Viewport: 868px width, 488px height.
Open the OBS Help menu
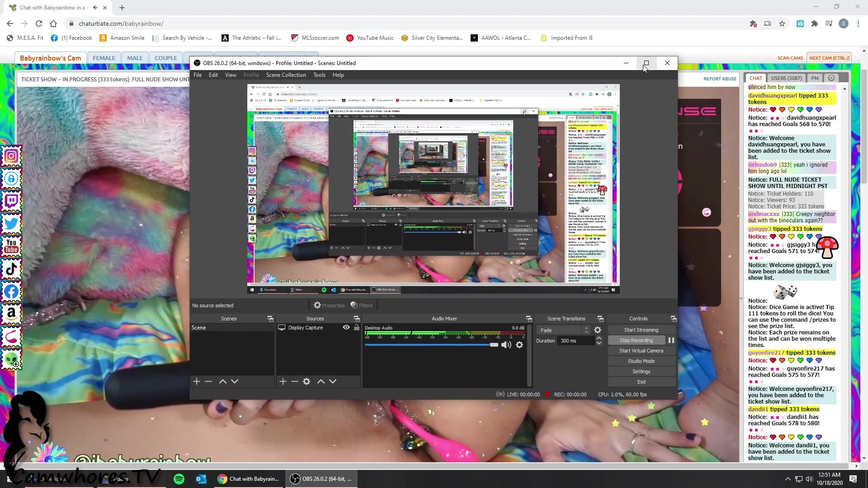coord(338,75)
